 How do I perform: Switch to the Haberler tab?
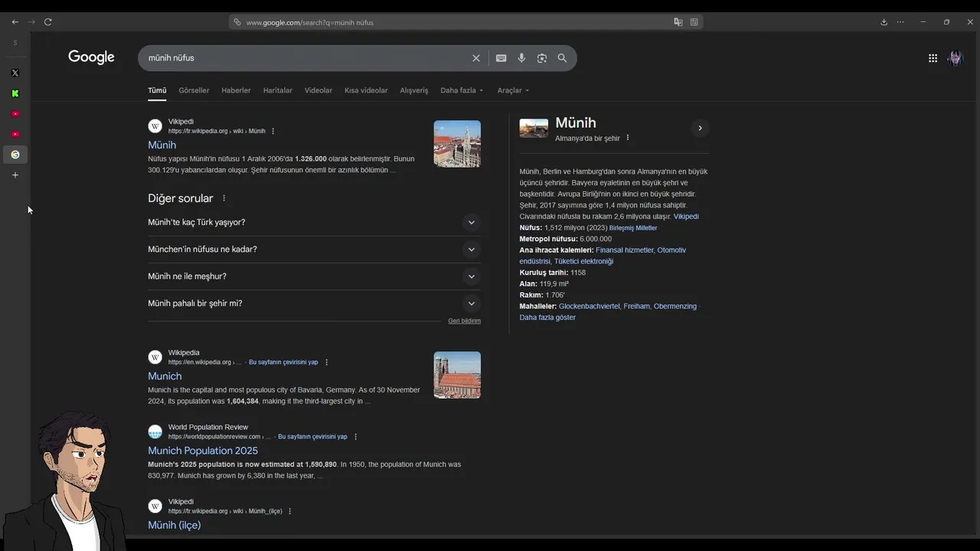[x=236, y=90]
